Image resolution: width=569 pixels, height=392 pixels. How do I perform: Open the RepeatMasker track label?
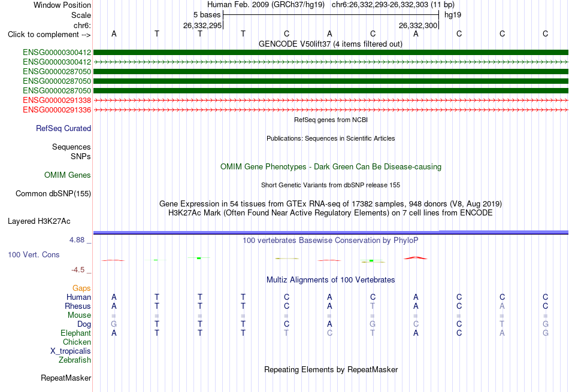tap(66, 378)
